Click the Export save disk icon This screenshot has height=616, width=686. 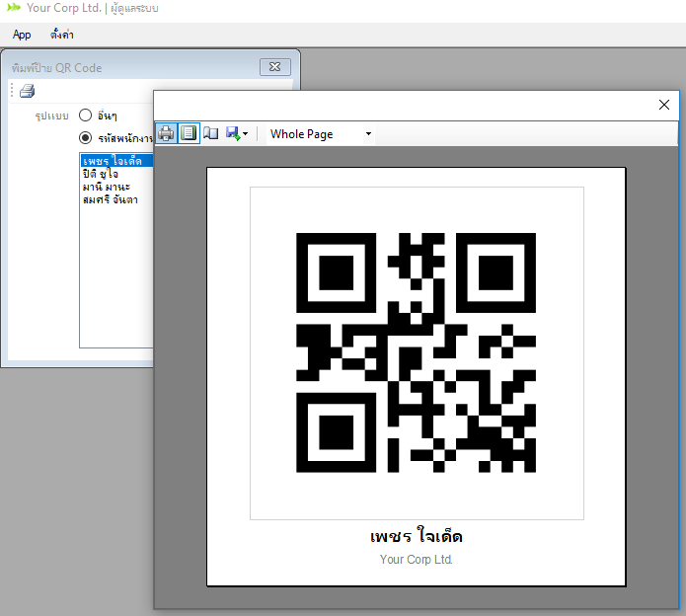pyautogui.click(x=233, y=133)
